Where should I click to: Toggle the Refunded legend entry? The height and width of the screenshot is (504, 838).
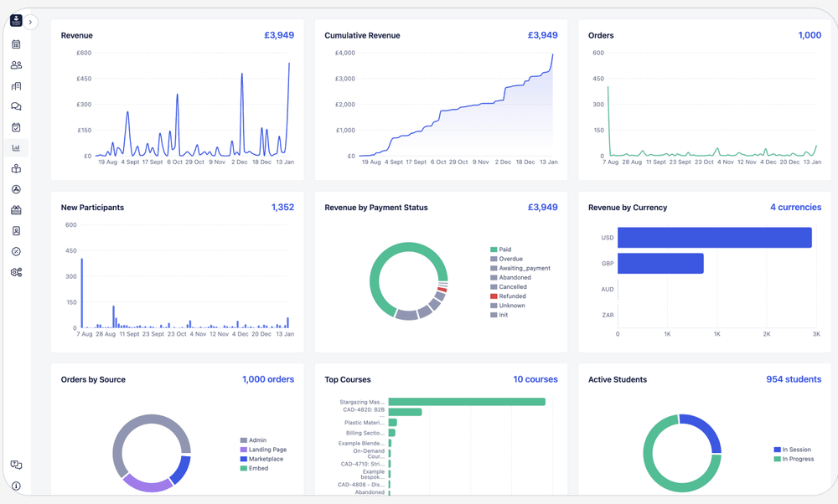pyautogui.click(x=506, y=296)
